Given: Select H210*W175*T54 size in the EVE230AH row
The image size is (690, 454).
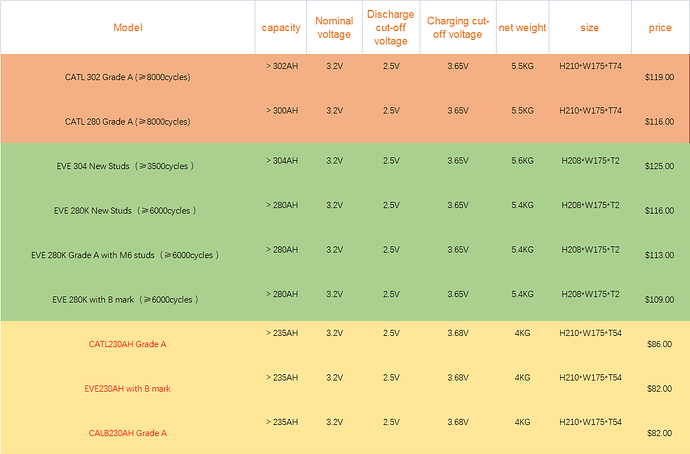Looking at the screenshot, I should pyautogui.click(x=590, y=377).
